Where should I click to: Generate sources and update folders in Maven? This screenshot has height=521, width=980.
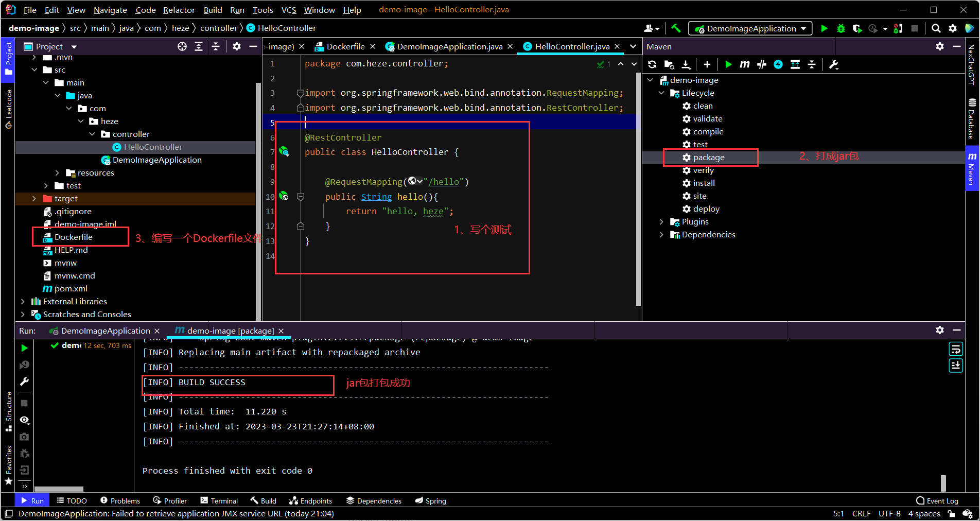pyautogui.click(x=669, y=64)
